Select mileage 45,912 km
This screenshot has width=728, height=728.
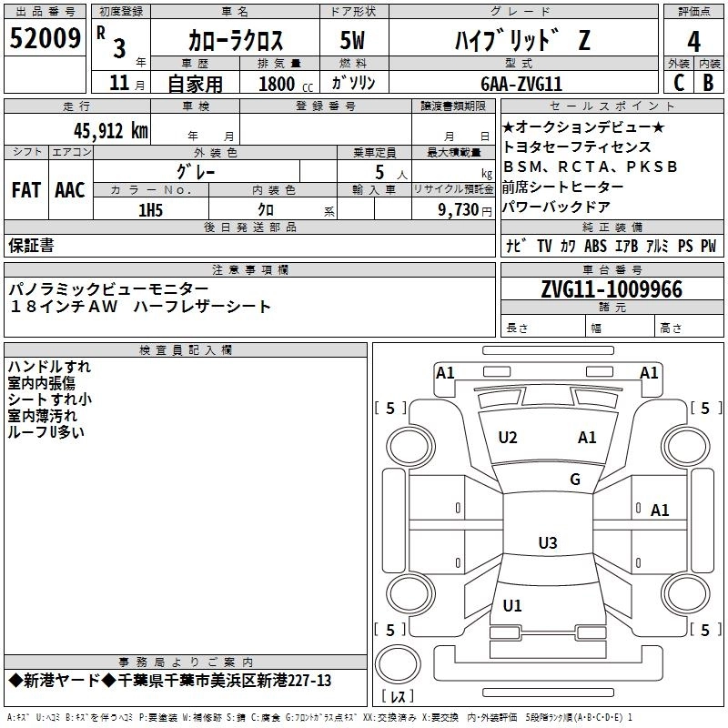coord(111,130)
